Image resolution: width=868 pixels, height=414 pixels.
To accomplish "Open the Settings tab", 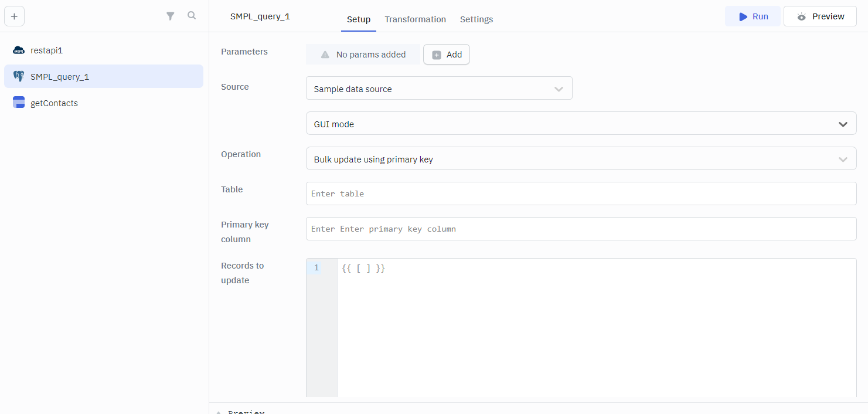I will tap(476, 19).
